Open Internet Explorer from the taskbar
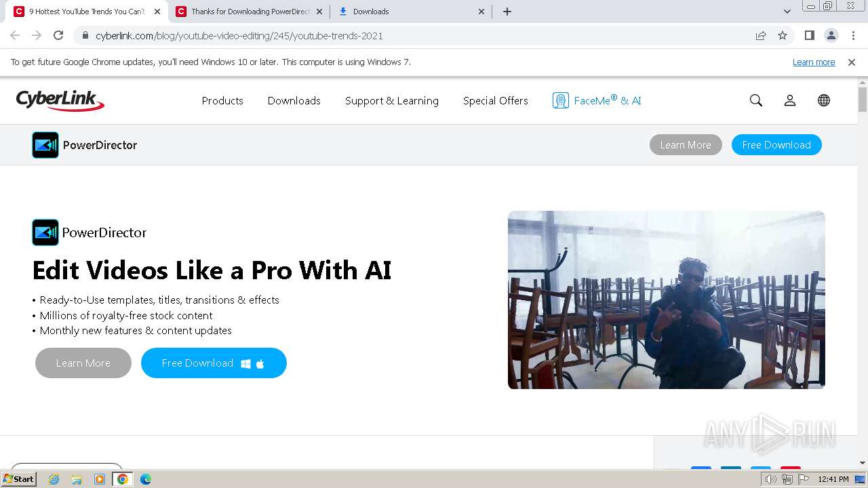The width and height of the screenshot is (868, 488). click(x=54, y=479)
